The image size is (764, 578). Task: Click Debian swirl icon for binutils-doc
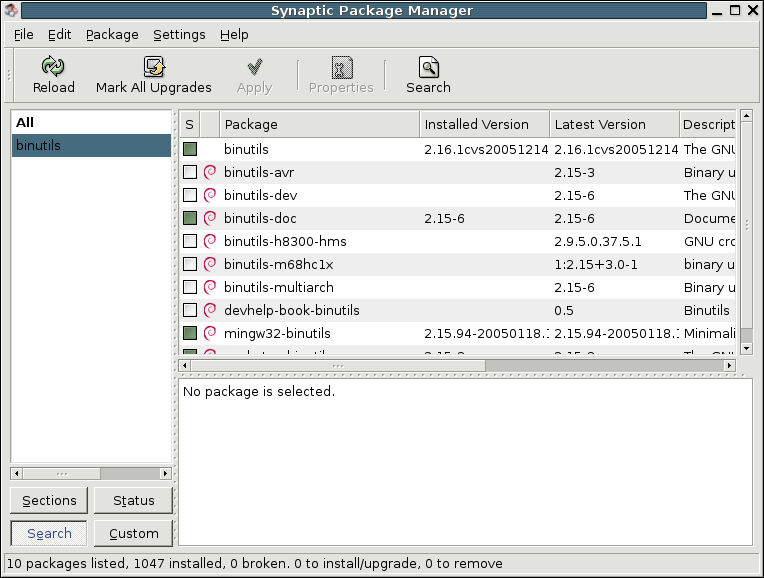pos(210,218)
